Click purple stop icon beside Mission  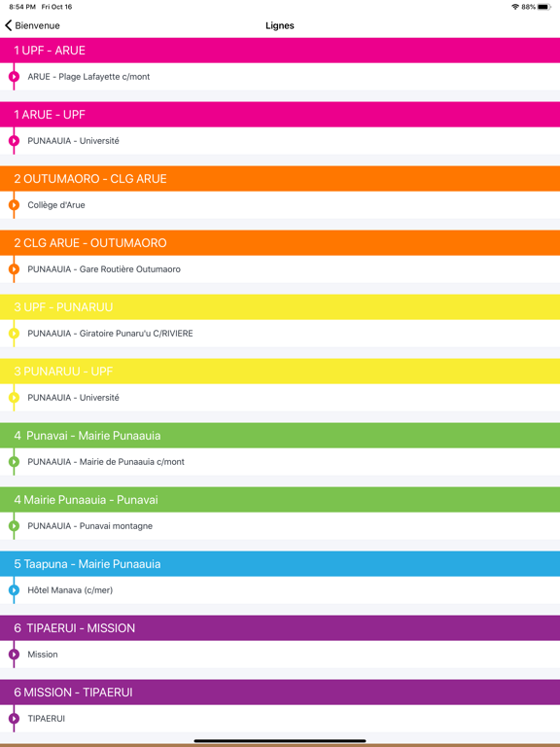(14, 655)
